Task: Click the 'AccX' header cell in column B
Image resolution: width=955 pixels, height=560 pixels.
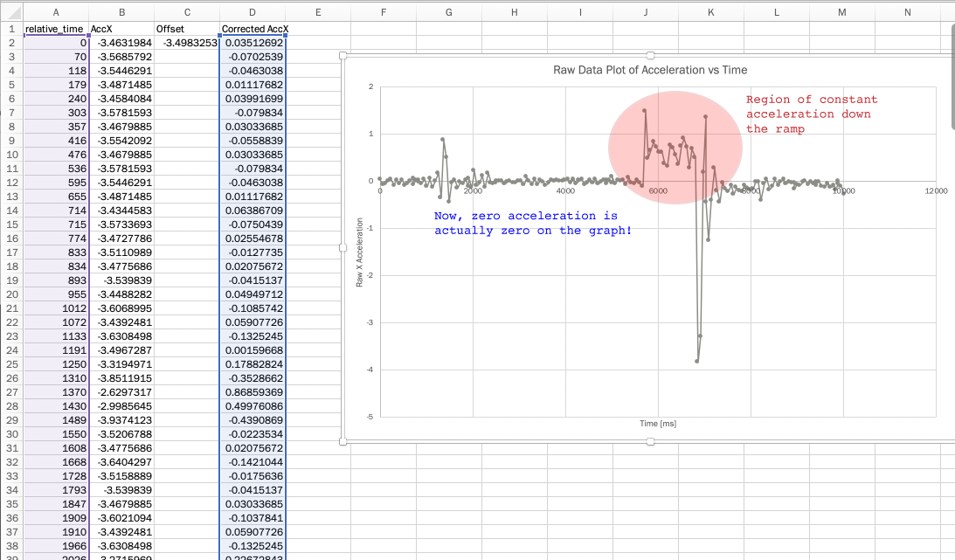Action: point(121,29)
